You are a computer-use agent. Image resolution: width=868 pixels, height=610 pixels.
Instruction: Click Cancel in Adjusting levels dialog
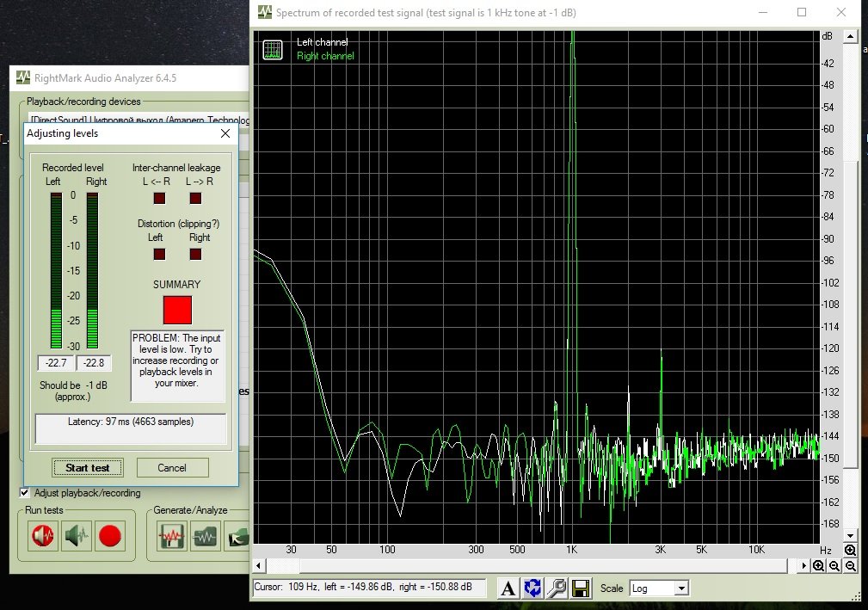click(172, 467)
